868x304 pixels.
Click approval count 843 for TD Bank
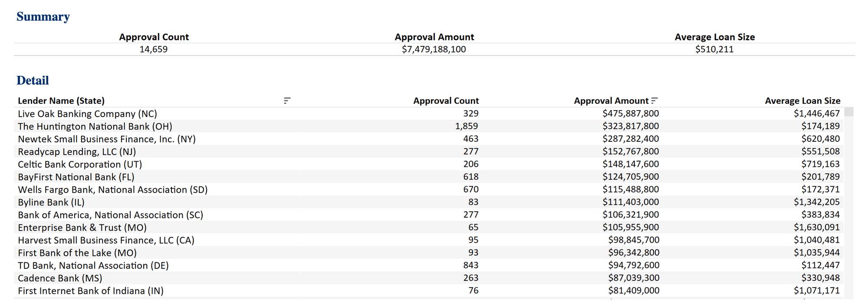point(471,265)
